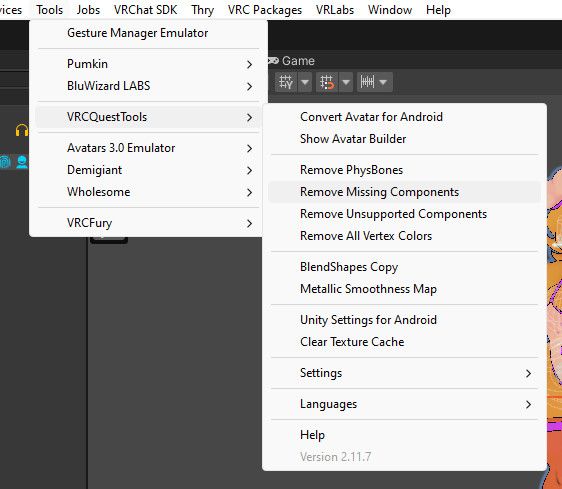Switch to the Game tab
The image size is (562, 489).
click(x=292, y=61)
